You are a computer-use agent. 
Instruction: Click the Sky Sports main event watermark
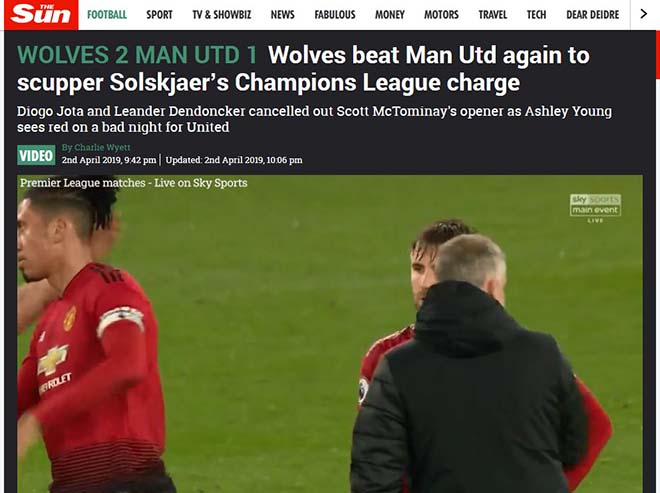pyautogui.click(x=596, y=208)
